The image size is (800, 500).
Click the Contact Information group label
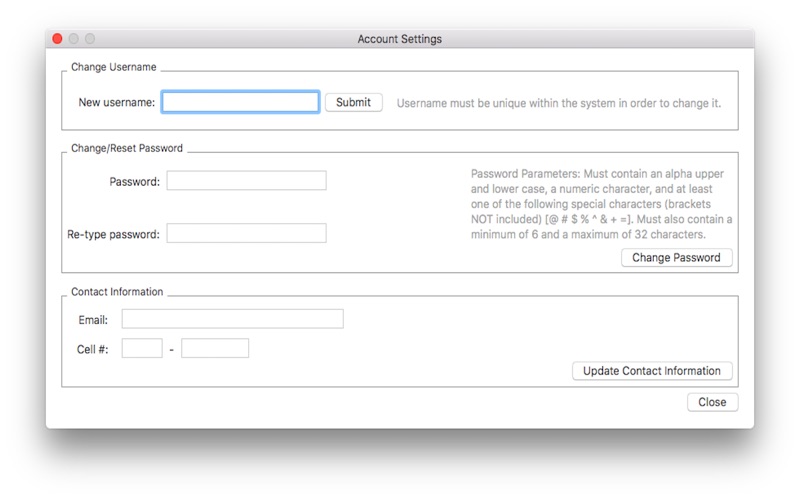pos(117,292)
